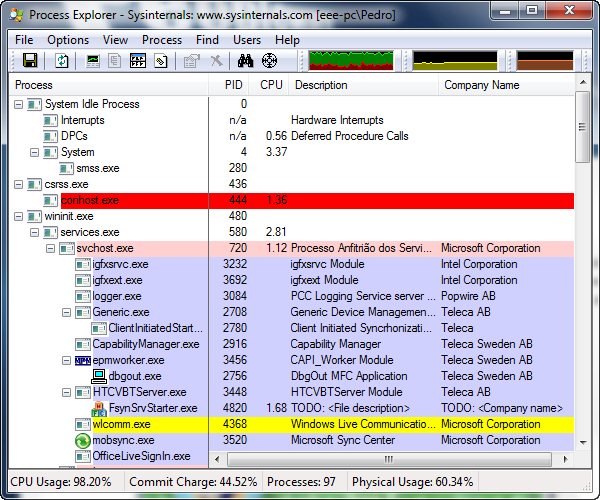Show the lower pane toolbar icon

(x=138, y=60)
